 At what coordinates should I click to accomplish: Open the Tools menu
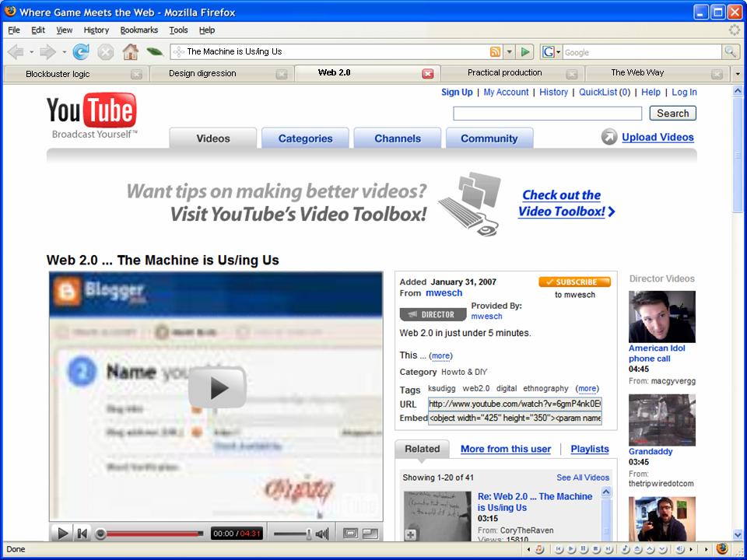coord(179,30)
